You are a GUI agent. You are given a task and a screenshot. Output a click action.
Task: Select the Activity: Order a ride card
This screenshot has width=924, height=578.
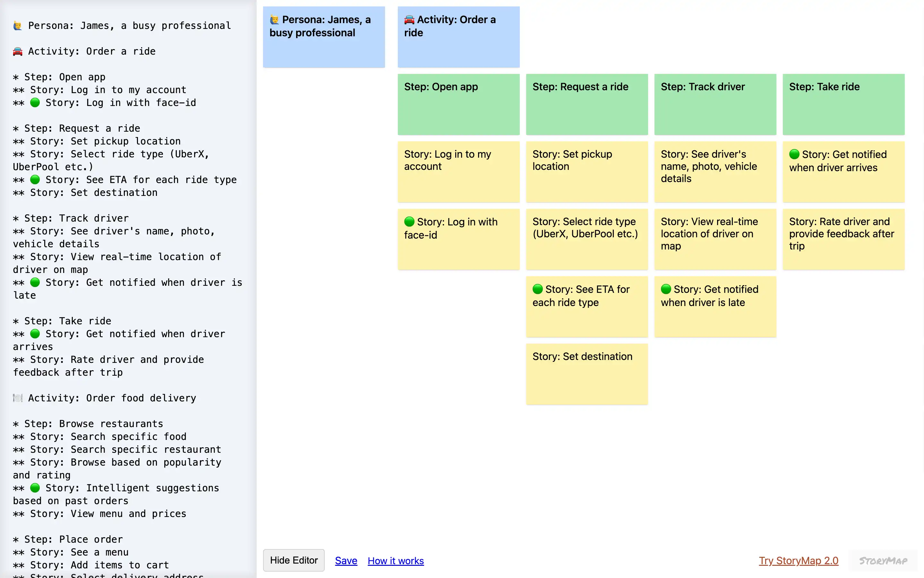(x=458, y=37)
